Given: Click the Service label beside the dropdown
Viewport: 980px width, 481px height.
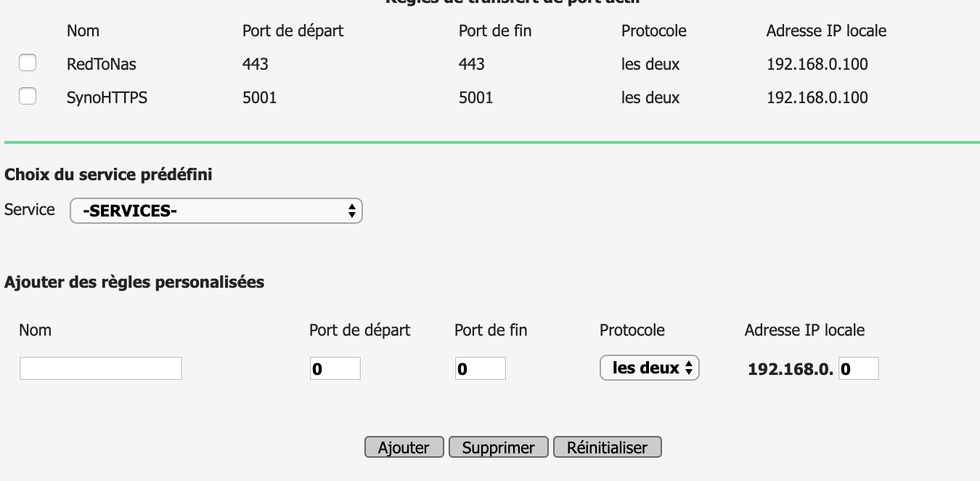Looking at the screenshot, I should (30, 210).
